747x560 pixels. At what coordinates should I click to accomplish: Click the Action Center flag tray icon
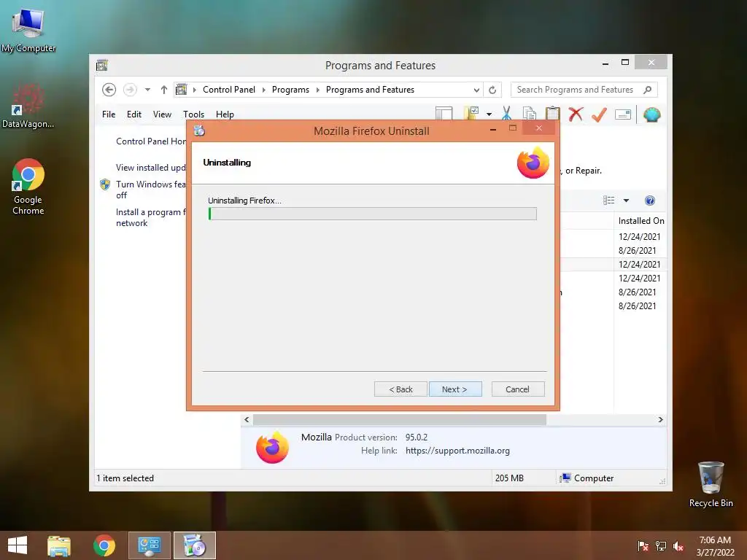pos(643,546)
